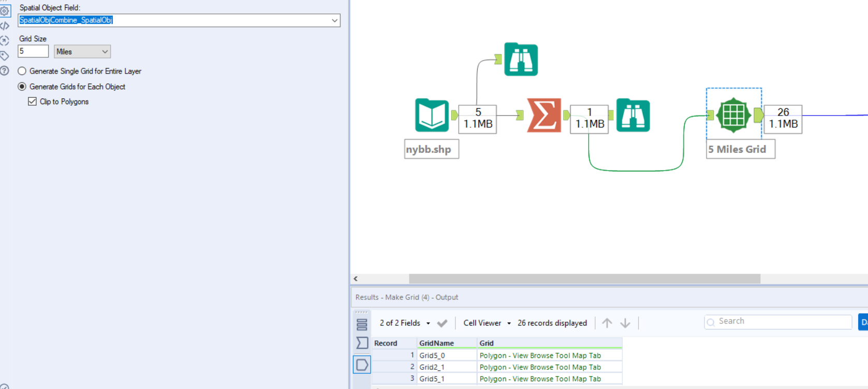
Task: Open the Cell Viewer dropdown
Action: tap(487, 323)
